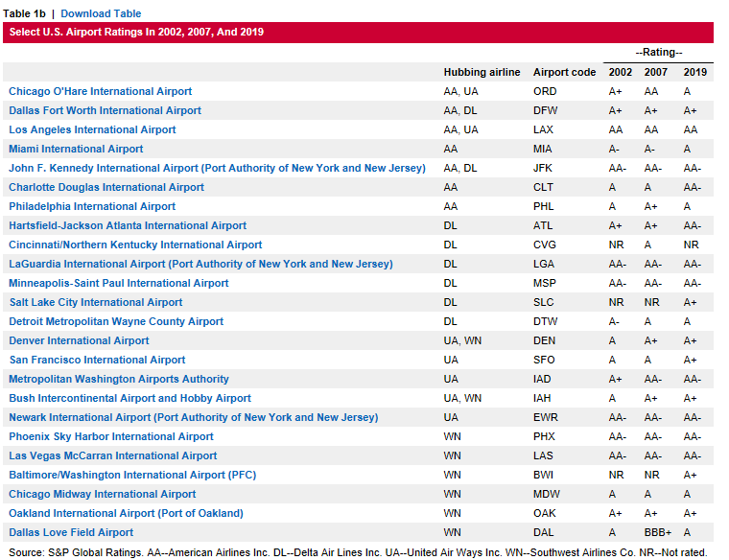Select the SFO airport code cell

tap(544, 360)
